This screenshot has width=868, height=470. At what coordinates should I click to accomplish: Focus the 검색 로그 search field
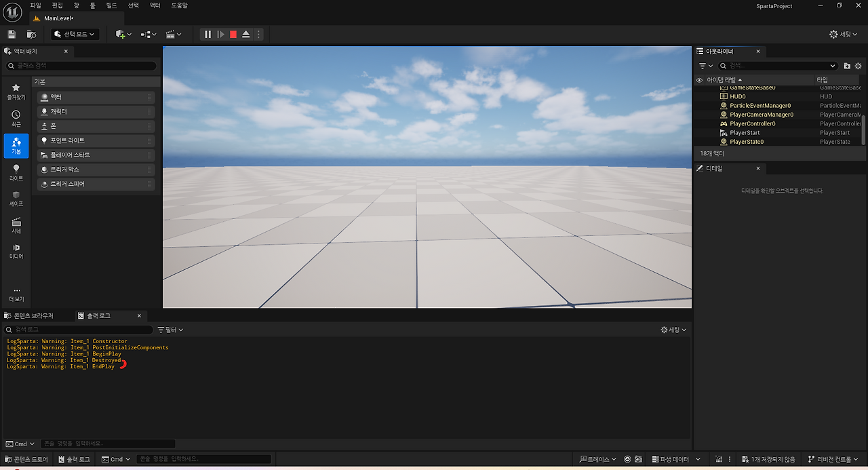pos(79,330)
